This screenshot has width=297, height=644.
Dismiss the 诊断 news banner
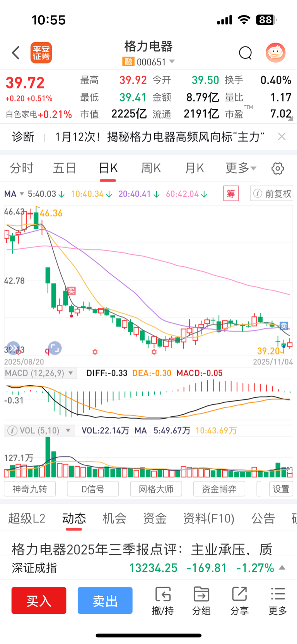[x=282, y=136]
